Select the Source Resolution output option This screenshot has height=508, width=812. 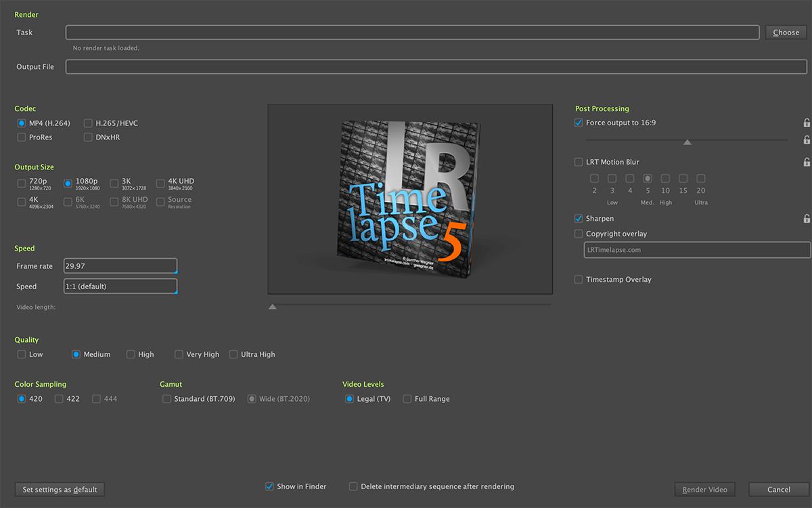tap(160, 201)
